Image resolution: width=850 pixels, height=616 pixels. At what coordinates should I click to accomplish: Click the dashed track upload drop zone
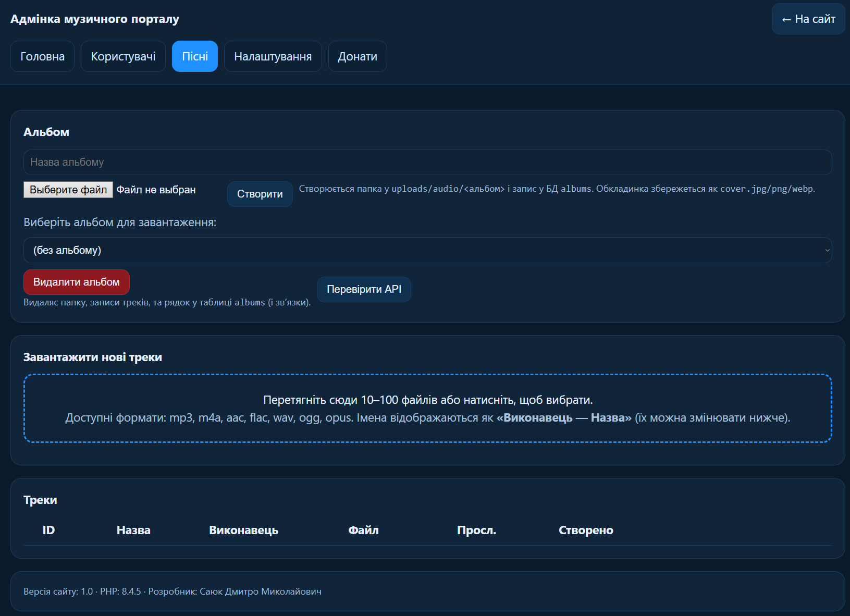point(427,408)
